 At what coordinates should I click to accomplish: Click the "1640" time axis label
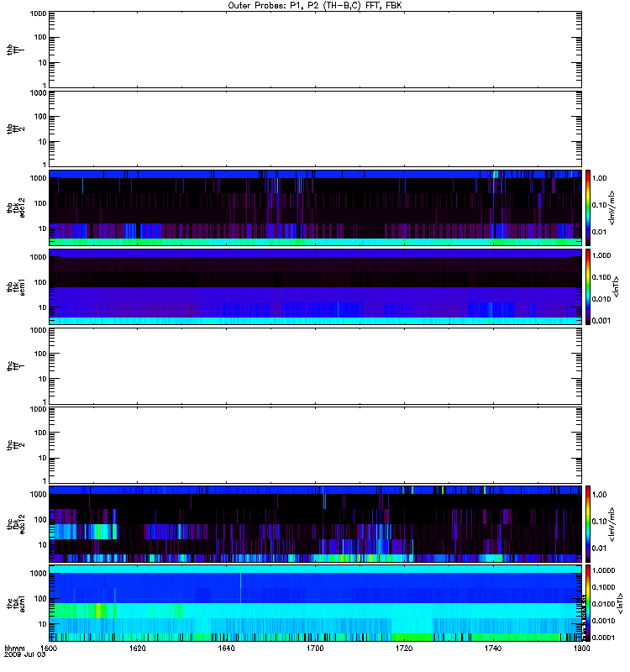[x=226, y=648]
